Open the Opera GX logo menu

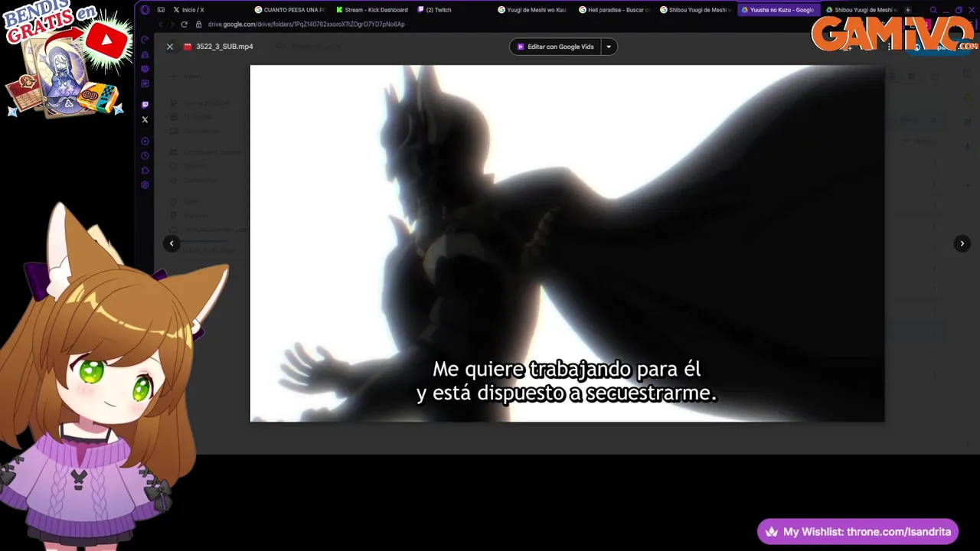pos(145,10)
